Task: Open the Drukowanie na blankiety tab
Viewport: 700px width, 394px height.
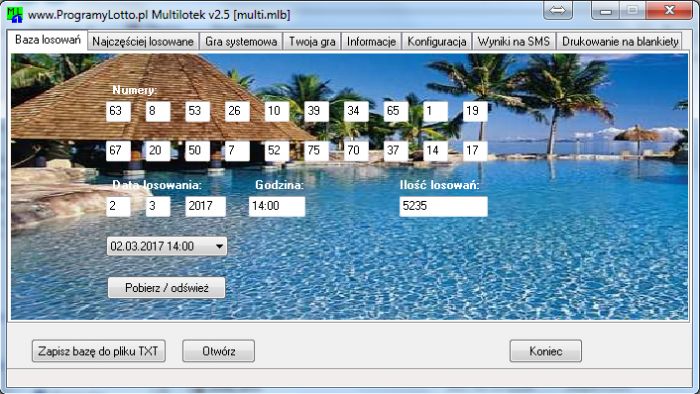Action: click(x=620, y=41)
